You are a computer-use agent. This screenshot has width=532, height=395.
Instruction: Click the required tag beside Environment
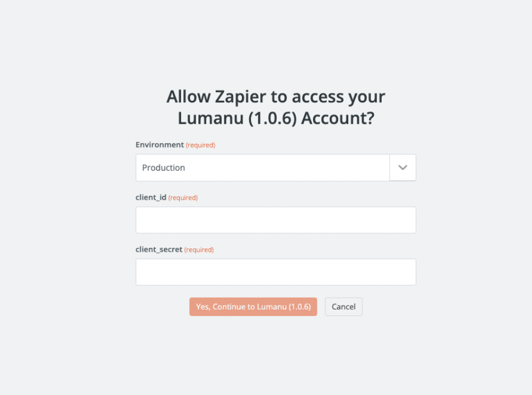click(x=201, y=145)
